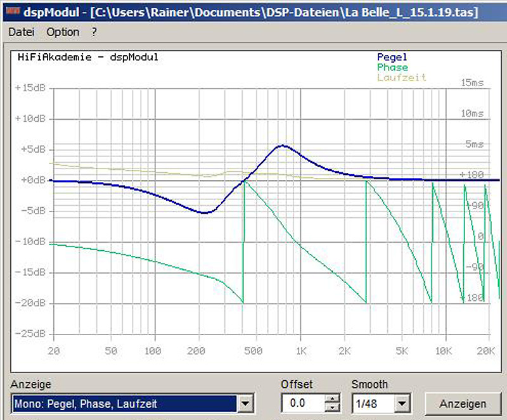This screenshot has height=420, width=507.
Task: Click the +0dB level axis label
Action: click(x=34, y=180)
